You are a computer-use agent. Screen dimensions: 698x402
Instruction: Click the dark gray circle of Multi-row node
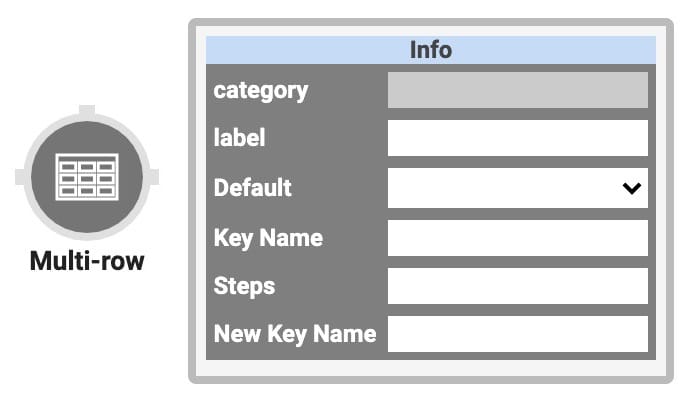tap(87, 177)
